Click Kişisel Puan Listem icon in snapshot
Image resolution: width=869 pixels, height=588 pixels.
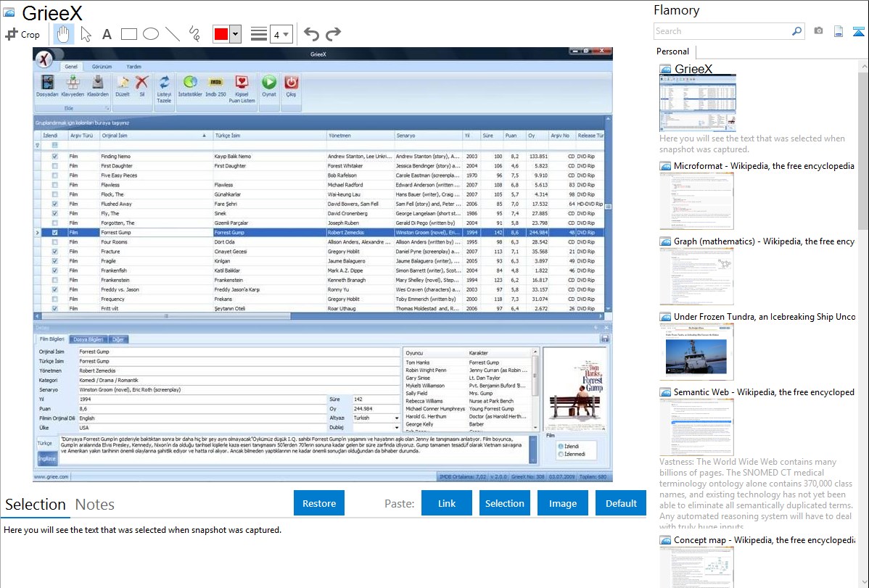click(242, 83)
